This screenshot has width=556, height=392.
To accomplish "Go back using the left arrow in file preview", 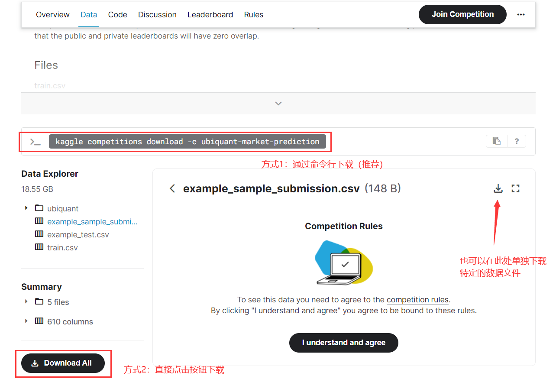I will click(172, 188).
